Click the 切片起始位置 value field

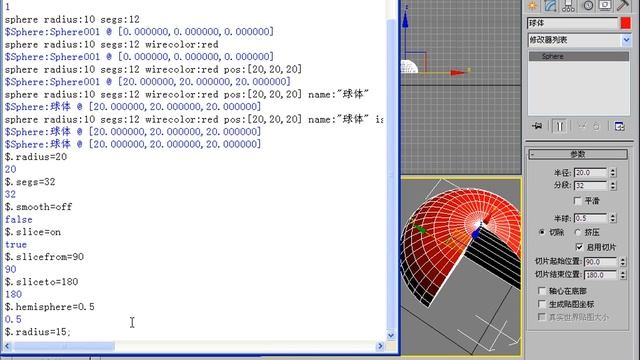[x=600, y=262]
